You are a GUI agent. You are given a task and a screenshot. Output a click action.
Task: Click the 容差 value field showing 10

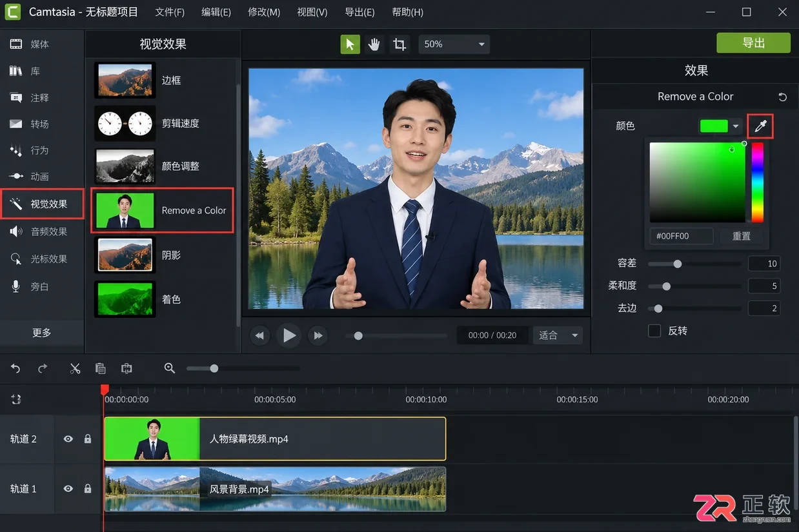(764, 264)
